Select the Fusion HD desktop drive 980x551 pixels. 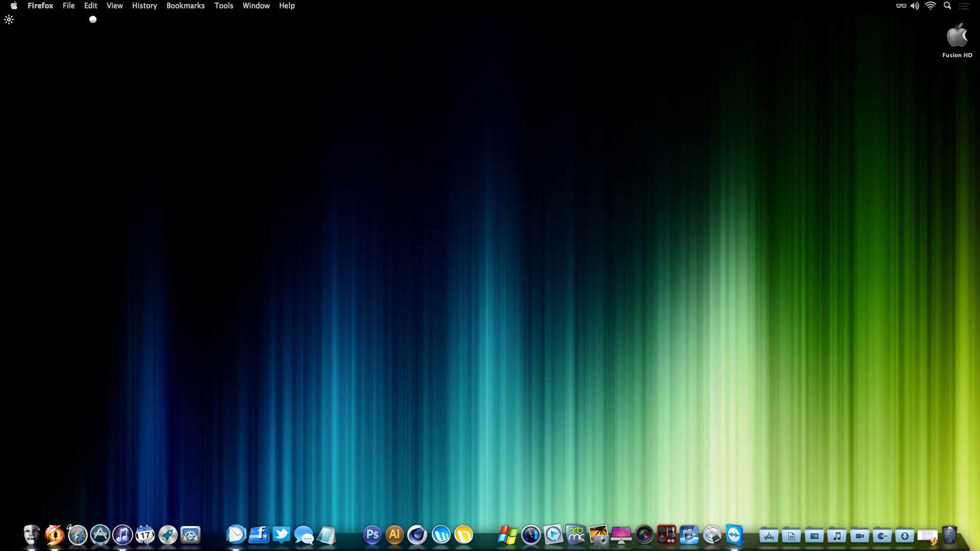(957, 37)
